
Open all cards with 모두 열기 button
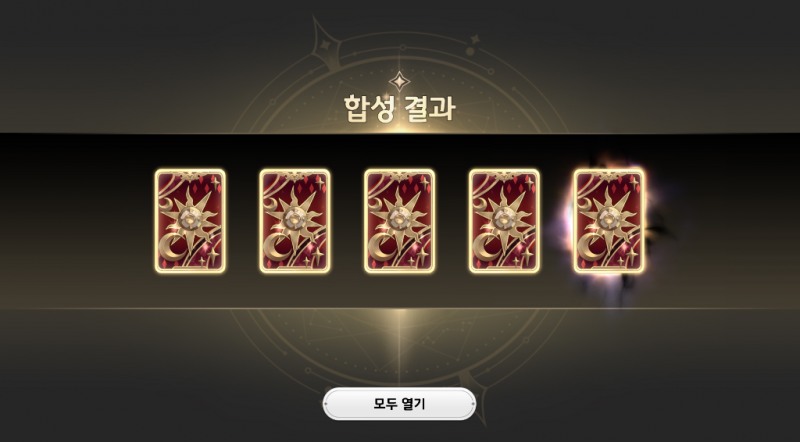click(x=399, y=404)
